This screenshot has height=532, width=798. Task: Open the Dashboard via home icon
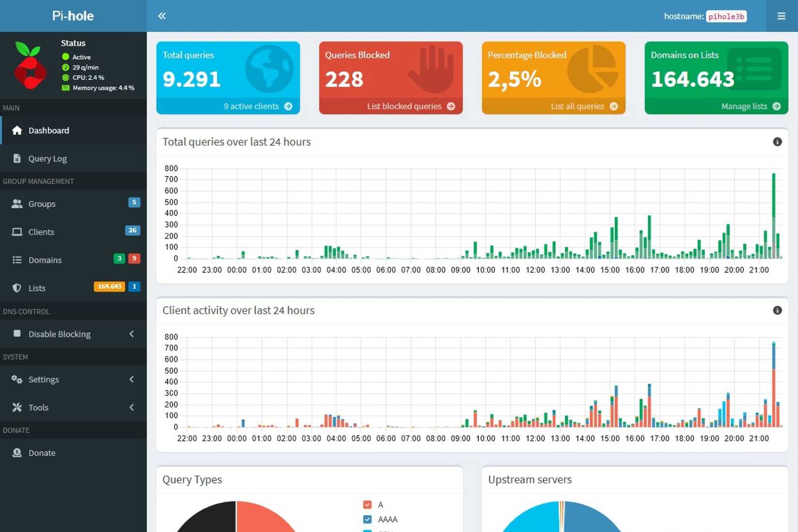point(17,130)
